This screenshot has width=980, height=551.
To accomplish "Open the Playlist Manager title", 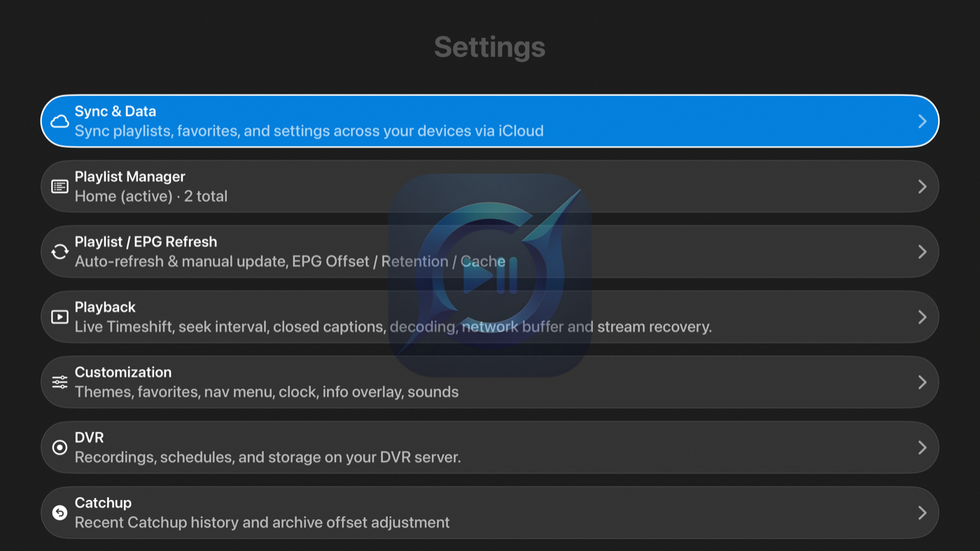I will pyautogui.click(x=130, y=176).
